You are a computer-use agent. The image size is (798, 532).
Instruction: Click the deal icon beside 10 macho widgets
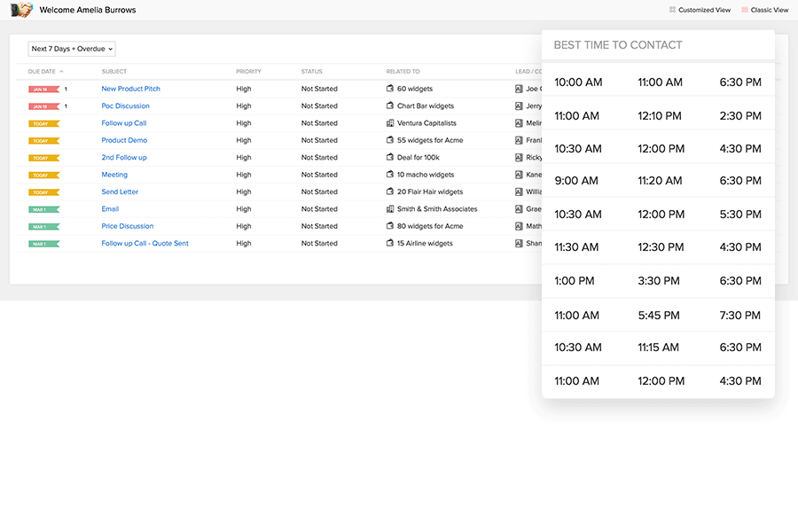pyautogui.click(x=390, y=175)
